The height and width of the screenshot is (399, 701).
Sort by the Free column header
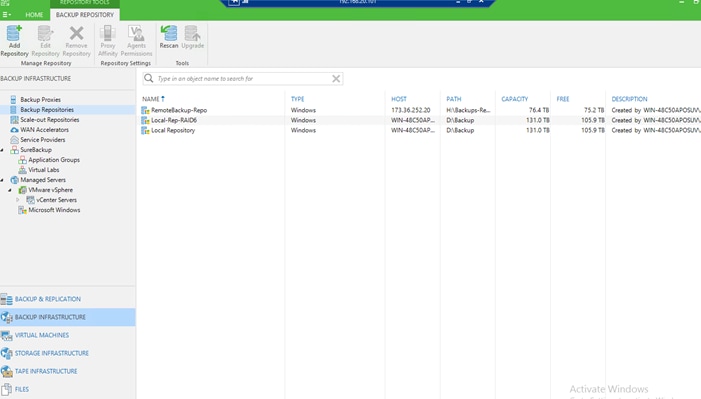click(x=563, y=99)
